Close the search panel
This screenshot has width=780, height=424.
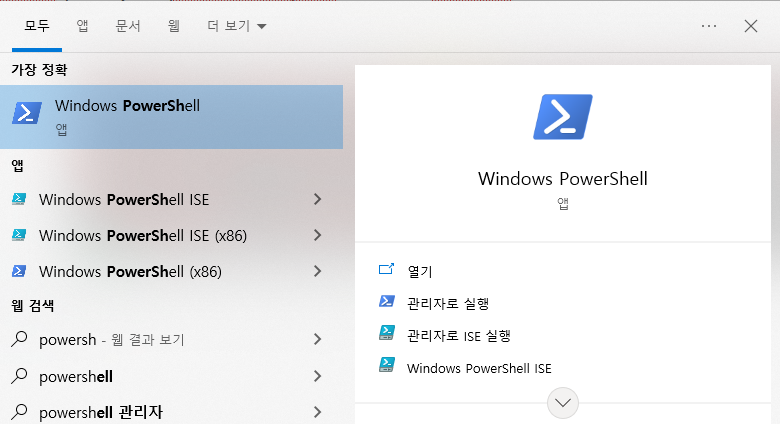(x=751, y=26)
